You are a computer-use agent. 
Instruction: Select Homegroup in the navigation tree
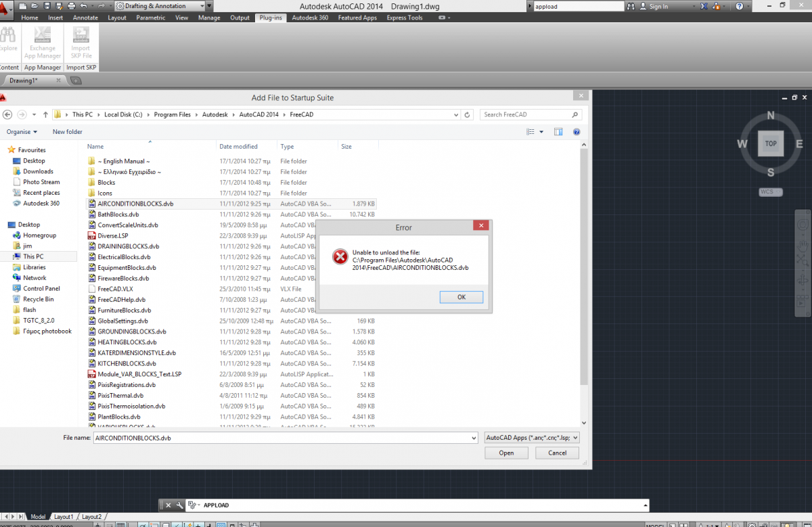point(39,235)
